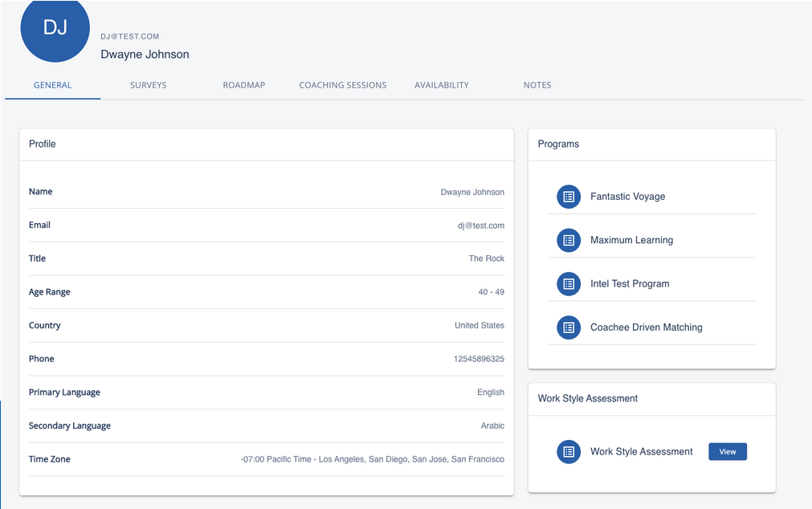Open the Fantastic Voyage program name
The image size is (812, 509).
point(627,197)
